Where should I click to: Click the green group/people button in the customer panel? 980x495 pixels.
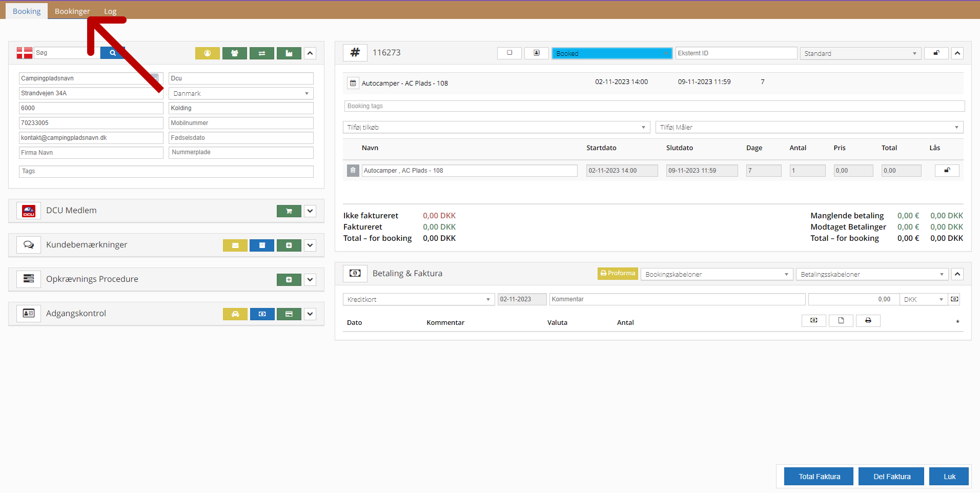[x=235, y=53]
